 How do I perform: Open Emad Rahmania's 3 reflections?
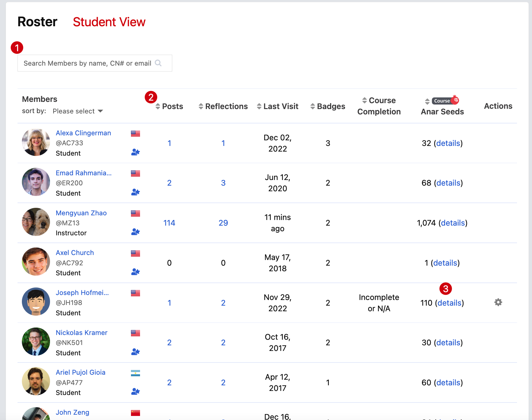(x=223, y=183)
